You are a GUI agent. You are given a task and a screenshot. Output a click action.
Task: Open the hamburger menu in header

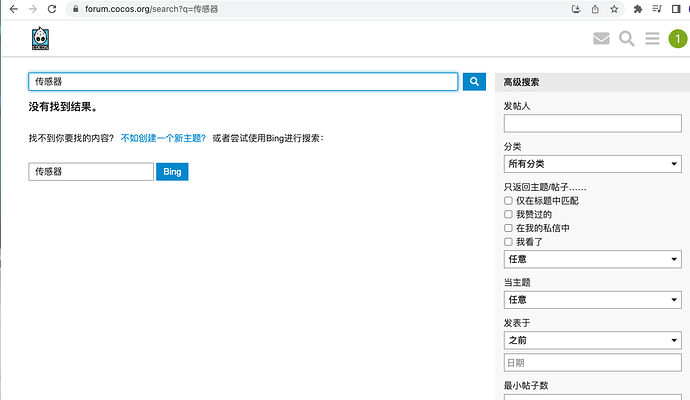(x=652, y=39)
